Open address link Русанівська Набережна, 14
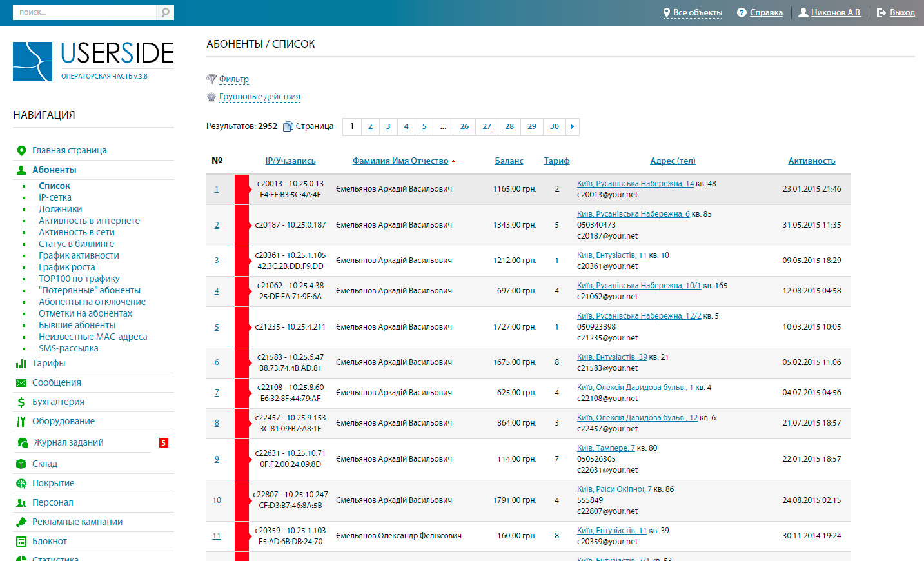 (635, 184)
